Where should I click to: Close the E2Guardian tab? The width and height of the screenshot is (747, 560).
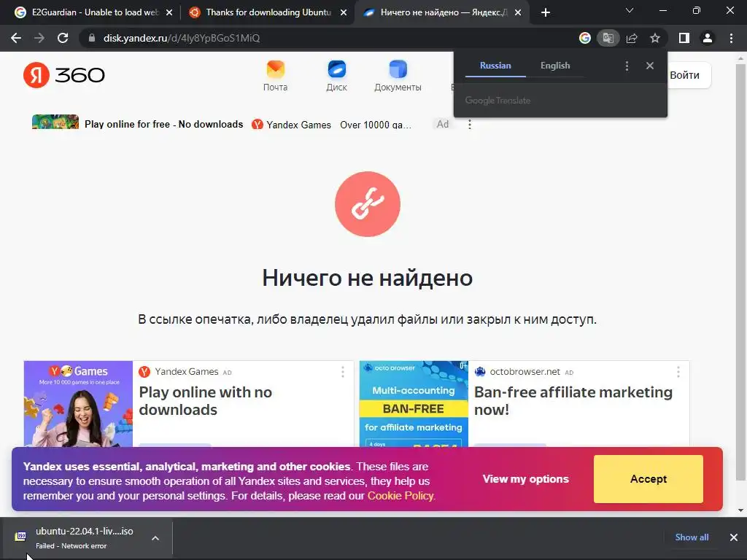(169, 13)
